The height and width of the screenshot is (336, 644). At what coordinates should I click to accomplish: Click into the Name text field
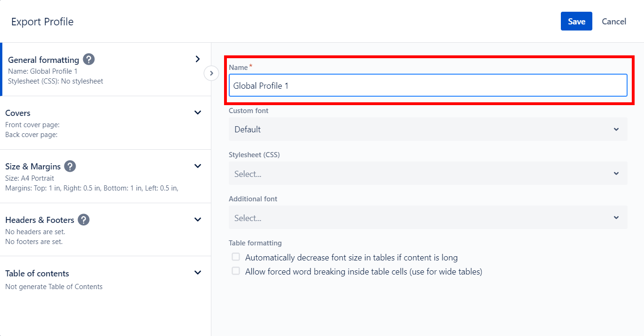[x=427, y=86]
